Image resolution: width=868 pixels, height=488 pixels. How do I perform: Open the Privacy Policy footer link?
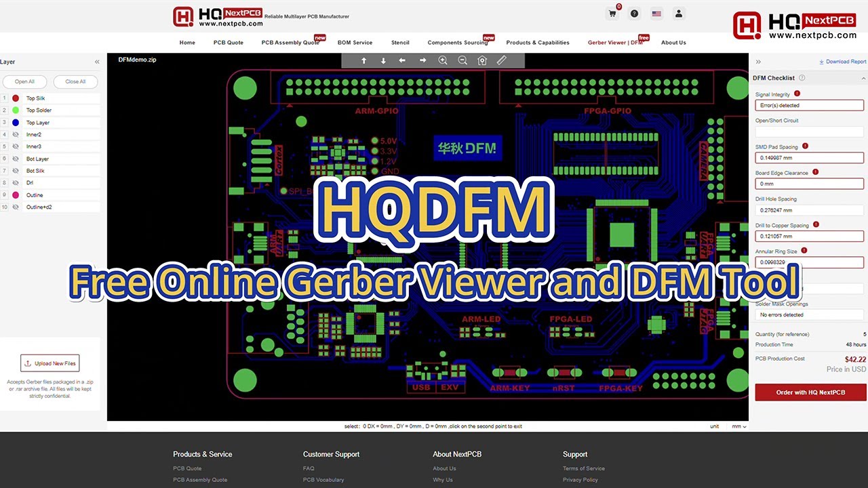tap(580, 480)
